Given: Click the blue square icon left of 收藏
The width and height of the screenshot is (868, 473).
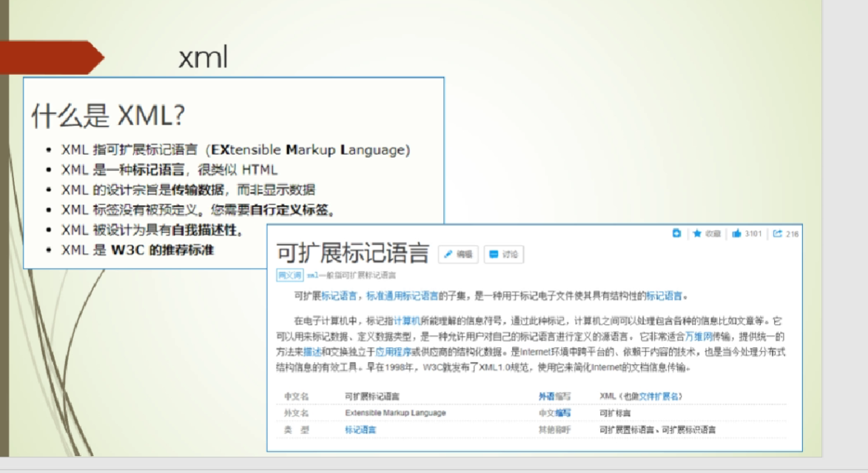Looking at the screenshot, I should click(x=676, y=233).
